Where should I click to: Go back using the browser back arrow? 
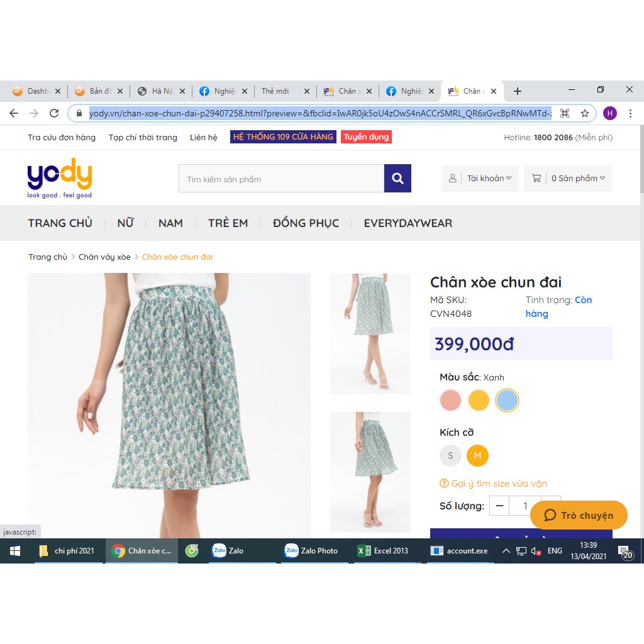pos(14,113)
